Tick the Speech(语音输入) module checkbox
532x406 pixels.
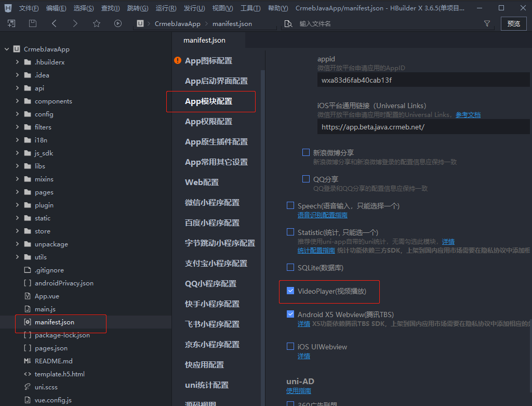tap(290, 205)
